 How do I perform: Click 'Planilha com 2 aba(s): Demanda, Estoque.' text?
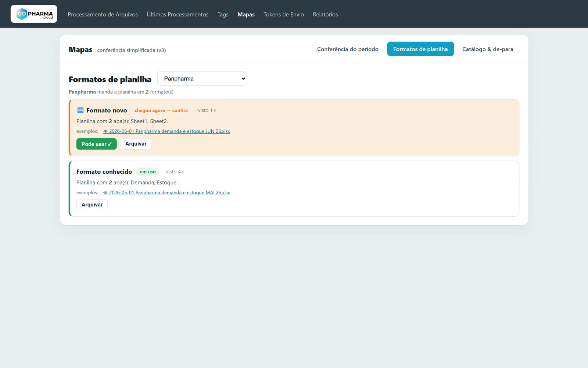click(x=127, y=183)
